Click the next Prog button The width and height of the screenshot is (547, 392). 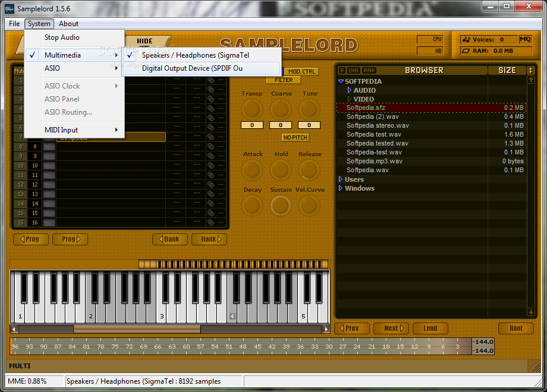pyautogui.click(x=70, y=239)
